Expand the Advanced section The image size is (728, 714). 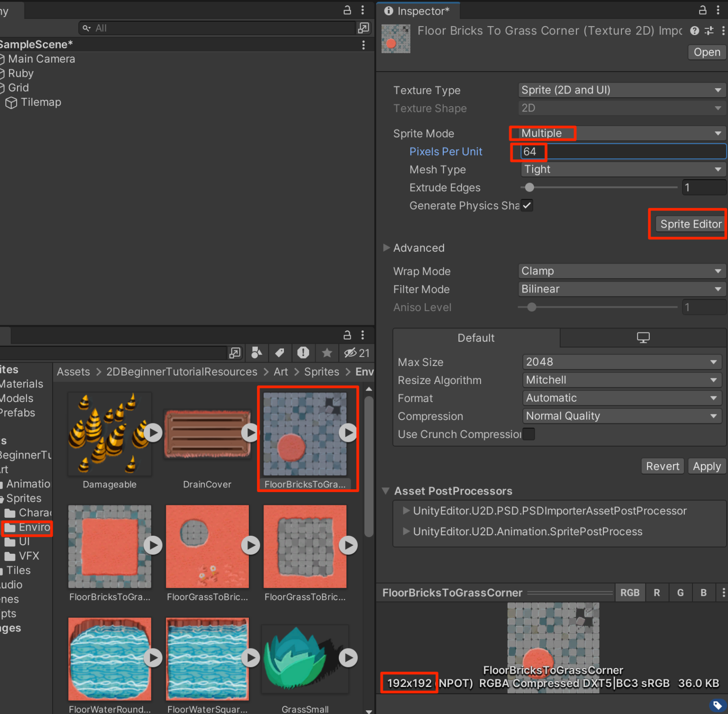click(x=386, y=248)
